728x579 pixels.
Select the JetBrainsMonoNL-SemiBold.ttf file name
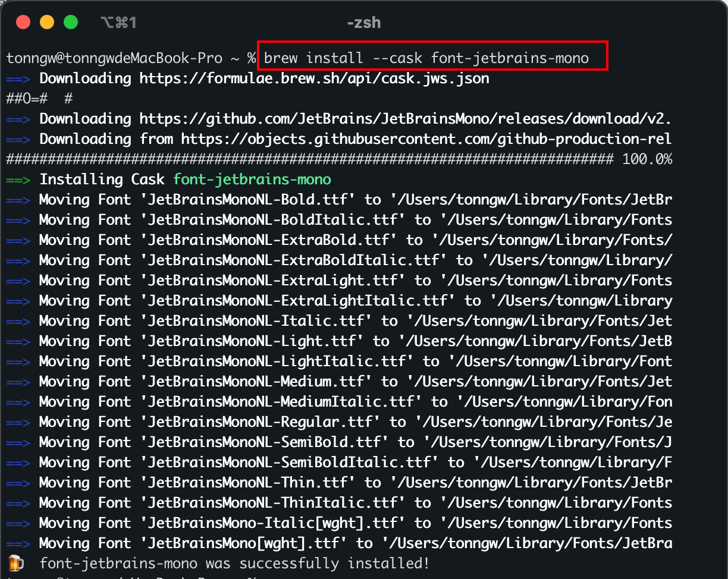coord(264,442)
